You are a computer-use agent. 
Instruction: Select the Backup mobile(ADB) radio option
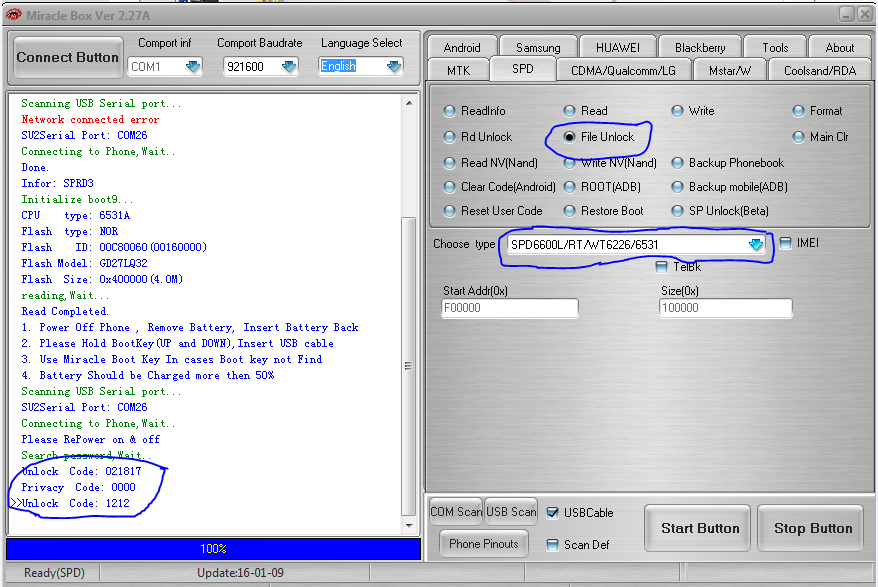[730, 187]
